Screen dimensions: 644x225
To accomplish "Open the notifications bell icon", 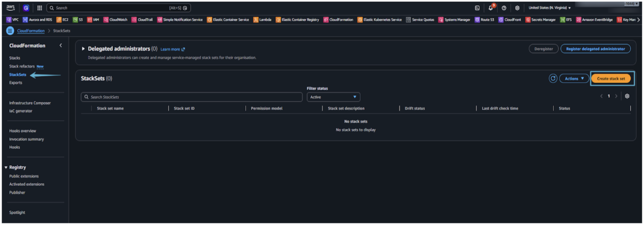I will 491,8.
